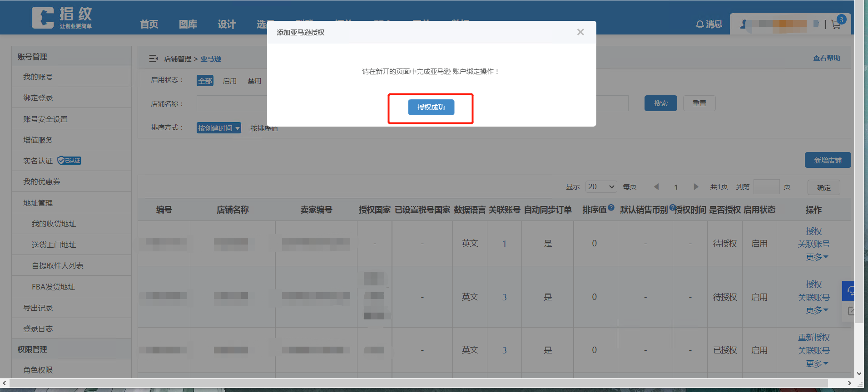The height and width of the screenshot is (392, 868).
Task: Open 查看帮助 link
Action: tap(826, 58)
